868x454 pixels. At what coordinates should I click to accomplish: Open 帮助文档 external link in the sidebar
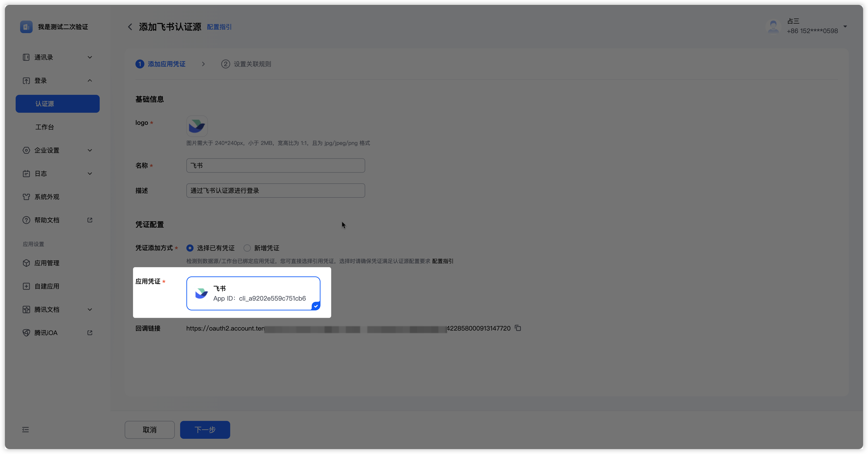tap(47, 220)
